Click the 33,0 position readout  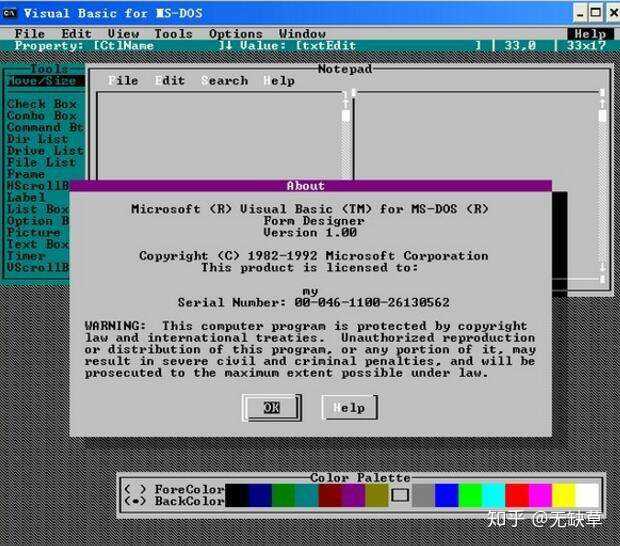pos(520,45)
